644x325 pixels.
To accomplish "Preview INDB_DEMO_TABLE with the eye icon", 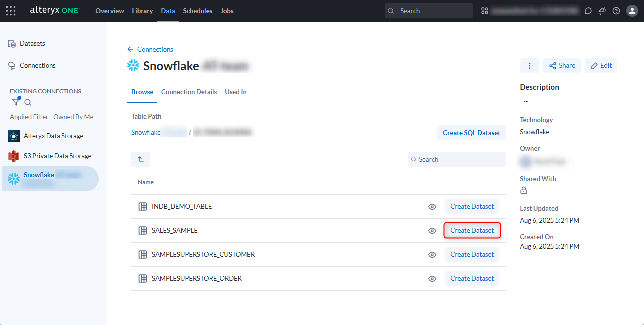I will (x=433, y=207).
